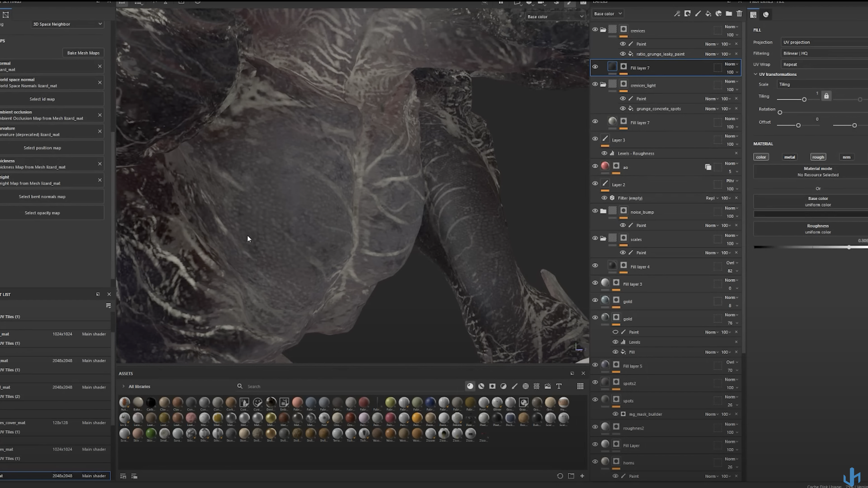Click the add effect magic wand icon
Viewport: 868px width, 488px height.
coord(677,14)
